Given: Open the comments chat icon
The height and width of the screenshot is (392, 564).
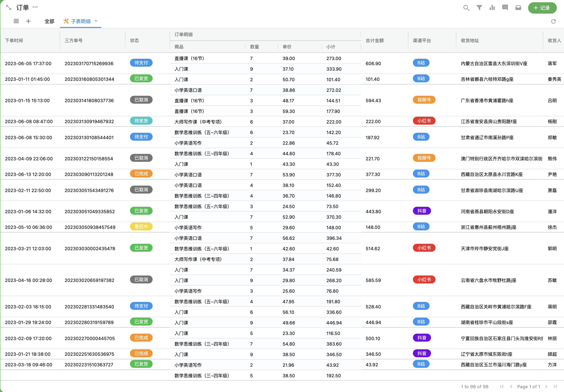Looking at the screenshot, I should 505,8.
